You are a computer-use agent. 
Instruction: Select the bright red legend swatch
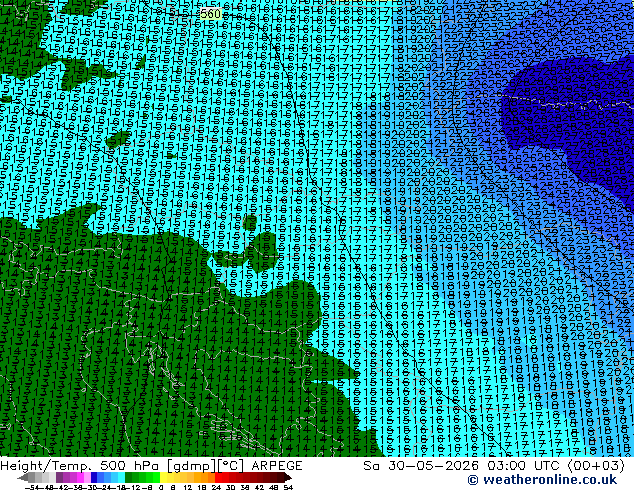[218, 478]
